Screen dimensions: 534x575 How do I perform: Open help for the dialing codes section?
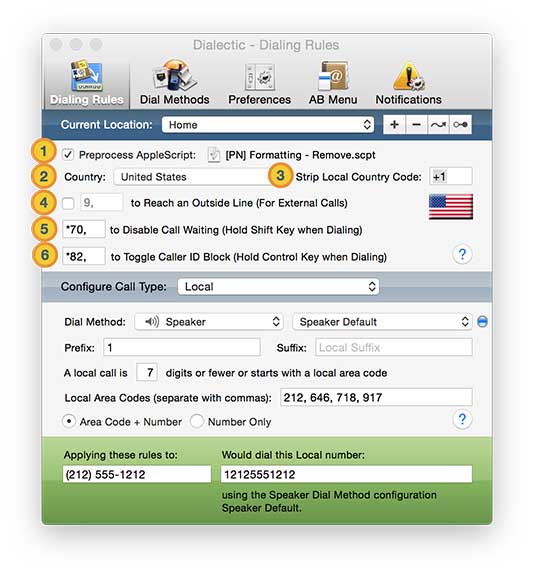(x=462, y=254)
